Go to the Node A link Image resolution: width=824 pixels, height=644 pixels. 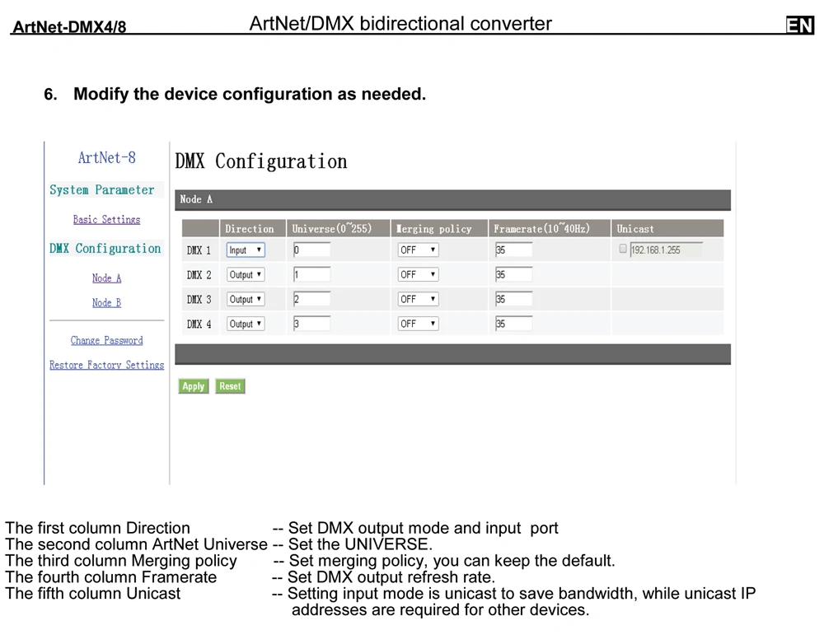106,278
